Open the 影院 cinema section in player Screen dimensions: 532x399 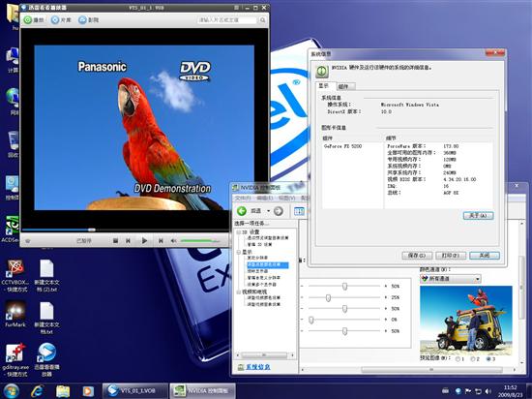pyautogui.click(x=89, y=20)
